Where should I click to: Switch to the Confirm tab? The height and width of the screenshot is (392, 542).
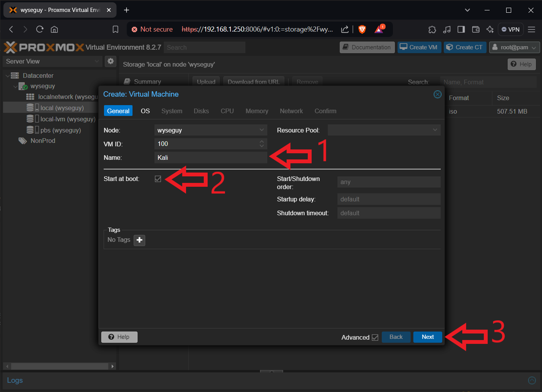pyautogui.click(x=326, y=111)
